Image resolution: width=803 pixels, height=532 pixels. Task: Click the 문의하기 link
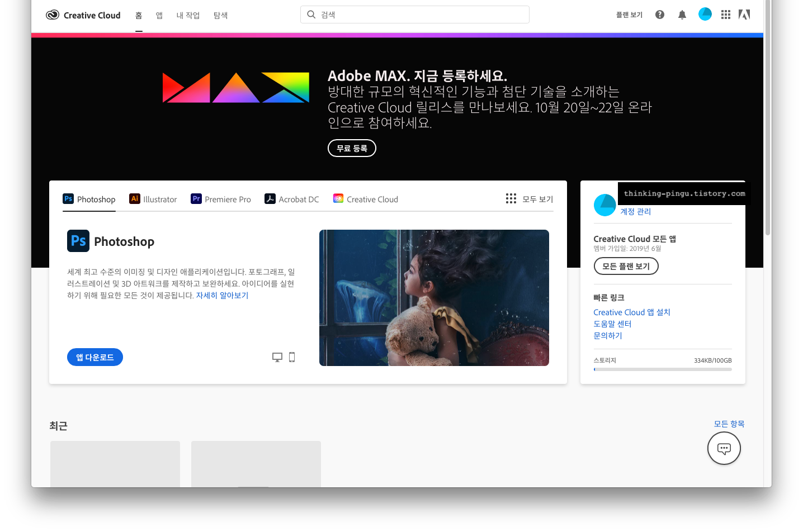pyautogui.click(x=608, y=336)
